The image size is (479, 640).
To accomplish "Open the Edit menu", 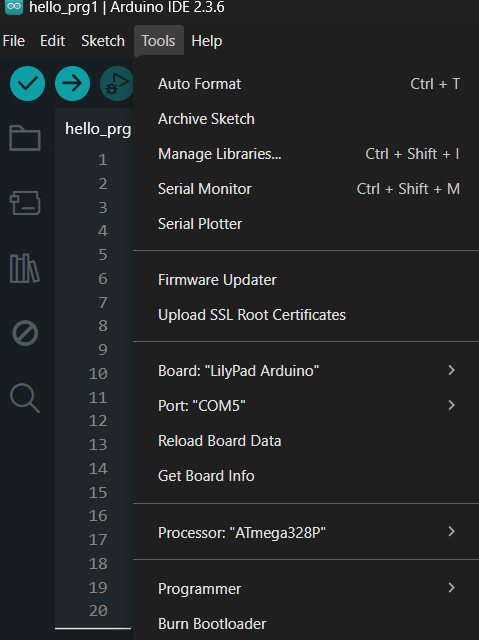I will point(52,41).
